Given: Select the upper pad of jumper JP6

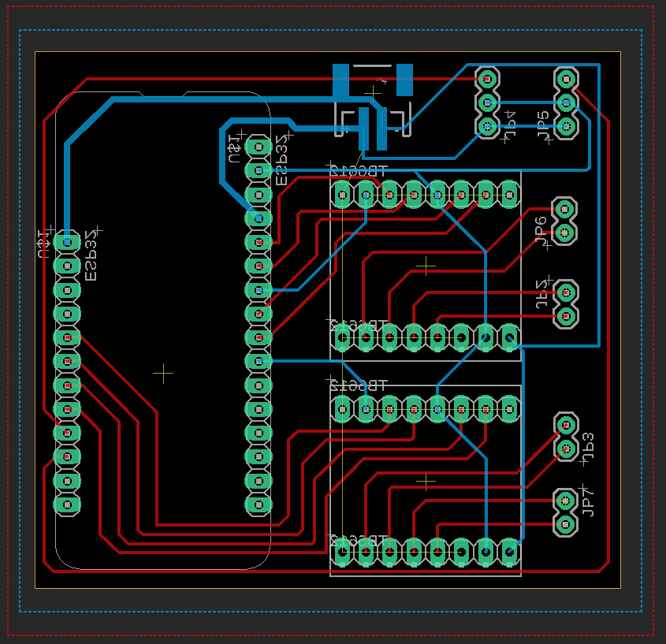Looking at the screenshot, I should pyautogui.click(x=564, y=210).
